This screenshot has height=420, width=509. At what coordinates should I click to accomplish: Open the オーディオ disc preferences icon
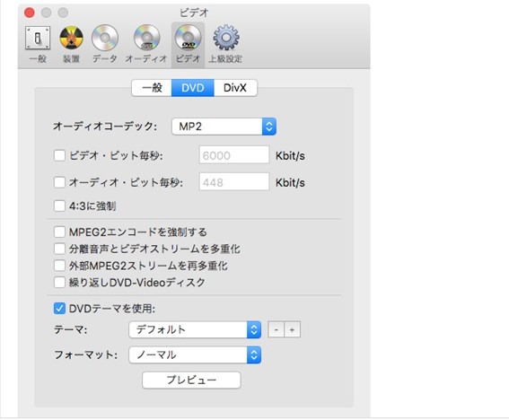(146, 44)
